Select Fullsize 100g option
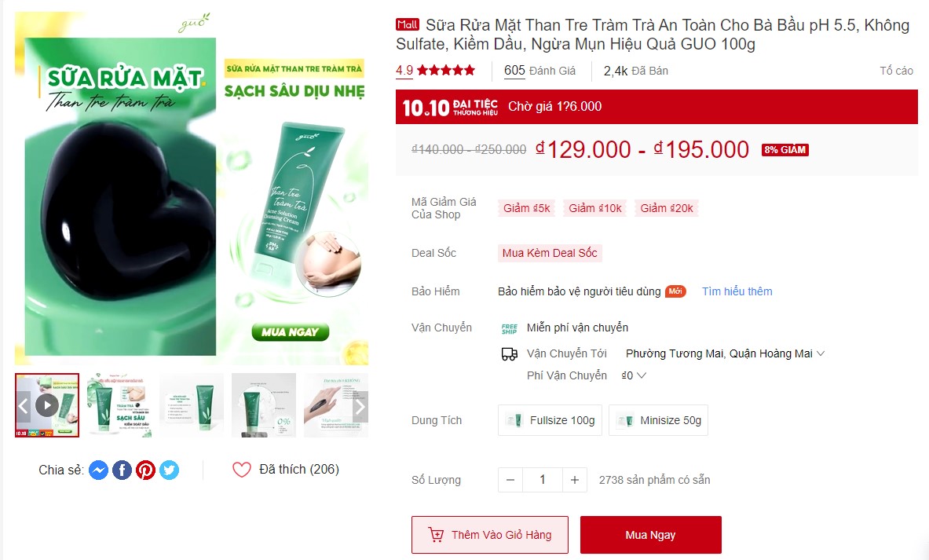Screen dimensions: 929x560 pos(550,420)
